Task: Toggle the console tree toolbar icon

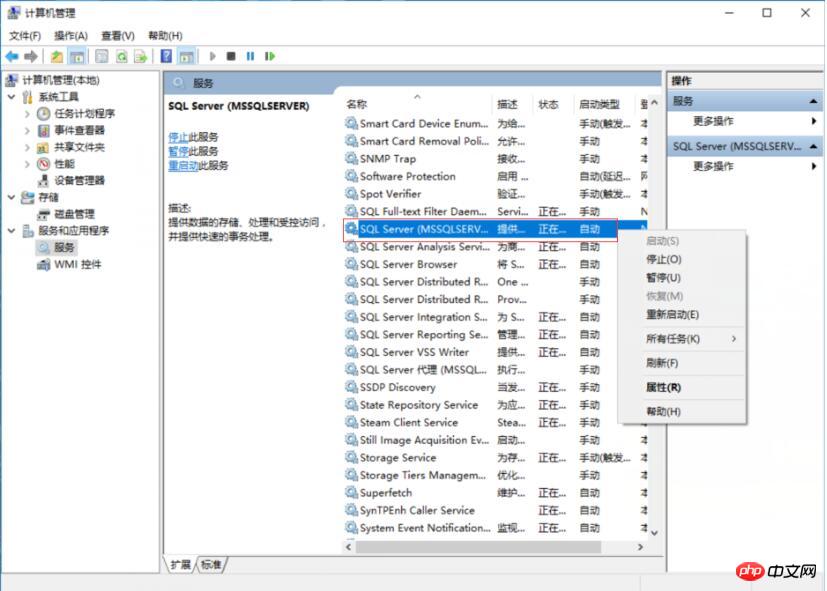Action: [x=77, y=56]
